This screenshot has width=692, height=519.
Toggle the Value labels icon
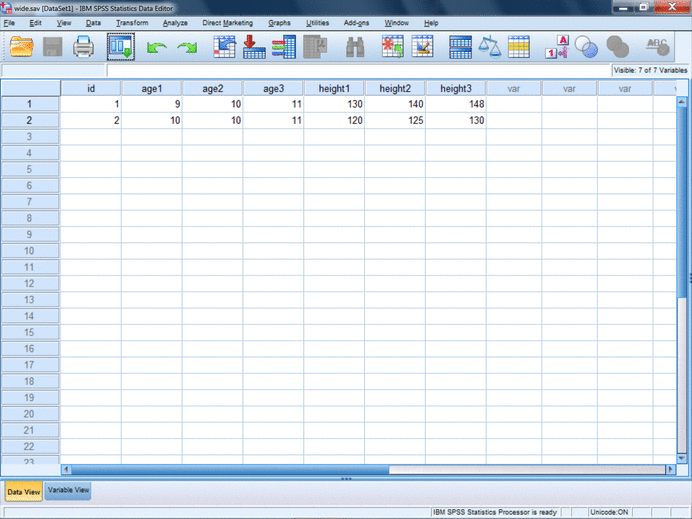click(557, 47)
